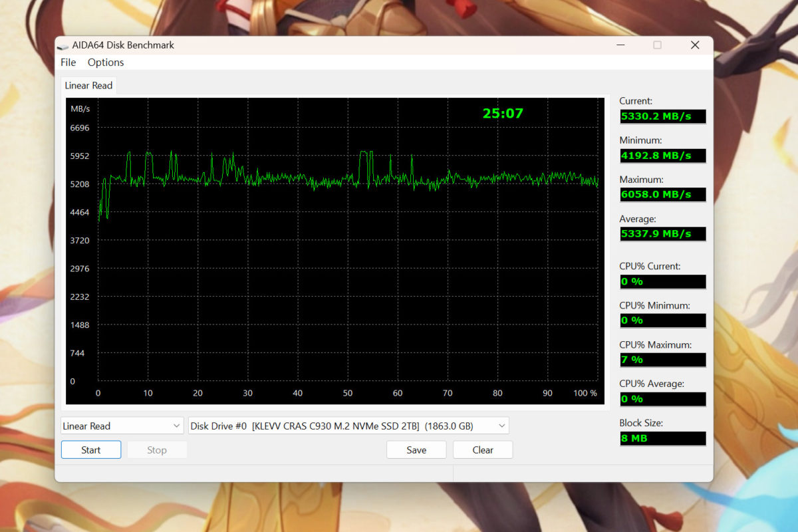Screen dimensions: 798x532
Task: Expand the Linear Read test type dropdown
Action: pos(122,426)
